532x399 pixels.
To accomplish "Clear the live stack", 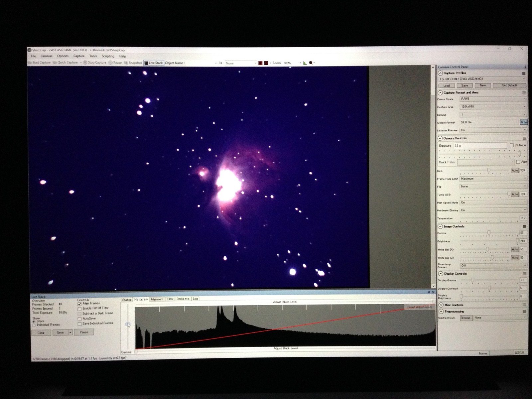I will (x=41, y=333).
